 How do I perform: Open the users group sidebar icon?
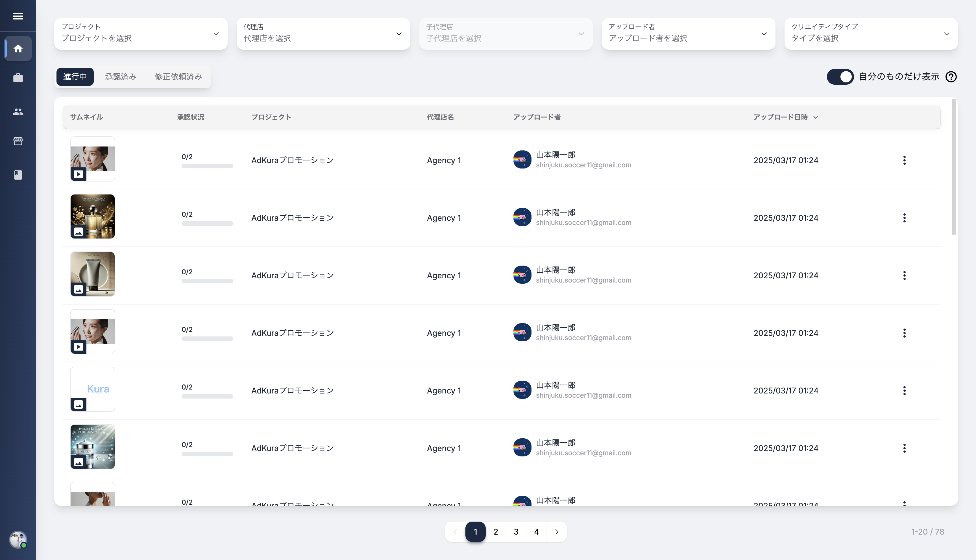coord(18,111)
